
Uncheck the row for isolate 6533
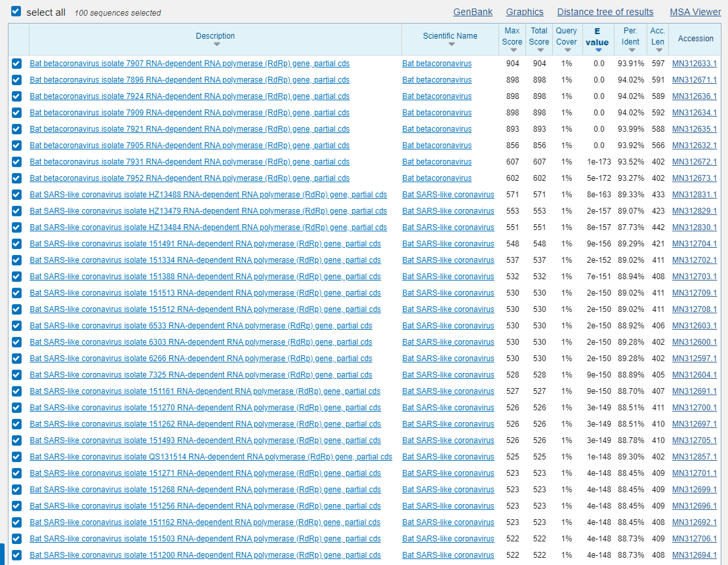click(16, 326)
